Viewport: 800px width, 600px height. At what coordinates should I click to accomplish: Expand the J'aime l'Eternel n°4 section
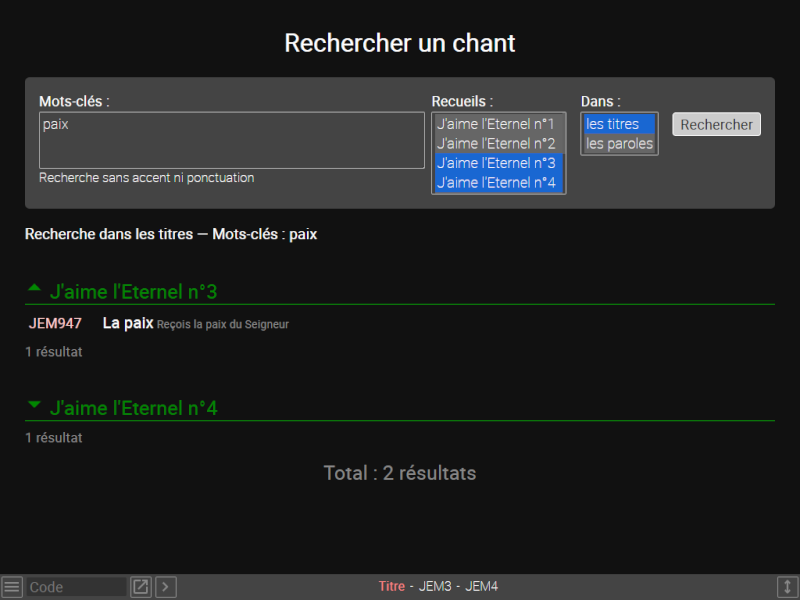(35, 407)
